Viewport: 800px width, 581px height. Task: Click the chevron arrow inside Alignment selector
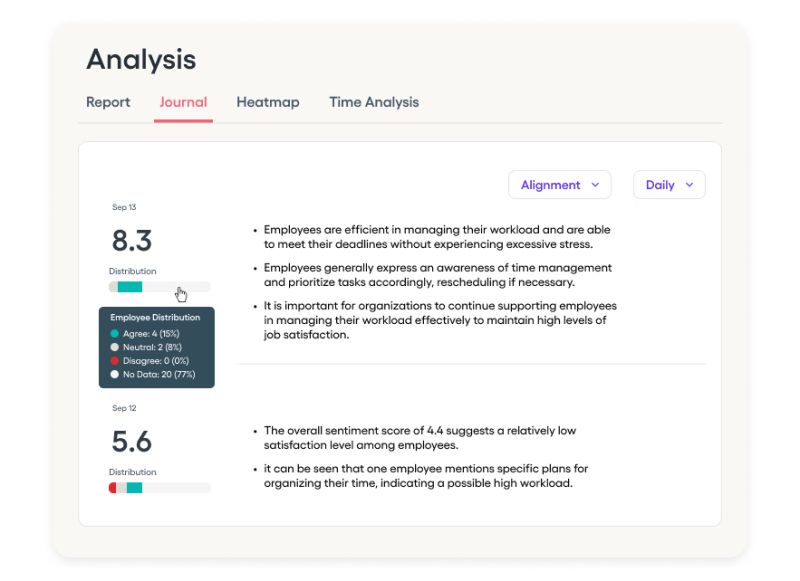[596, 185]
